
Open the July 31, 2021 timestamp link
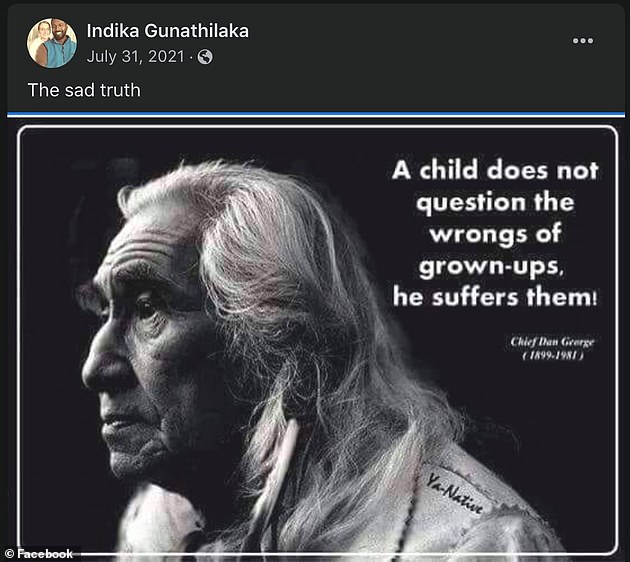point(135,57)
